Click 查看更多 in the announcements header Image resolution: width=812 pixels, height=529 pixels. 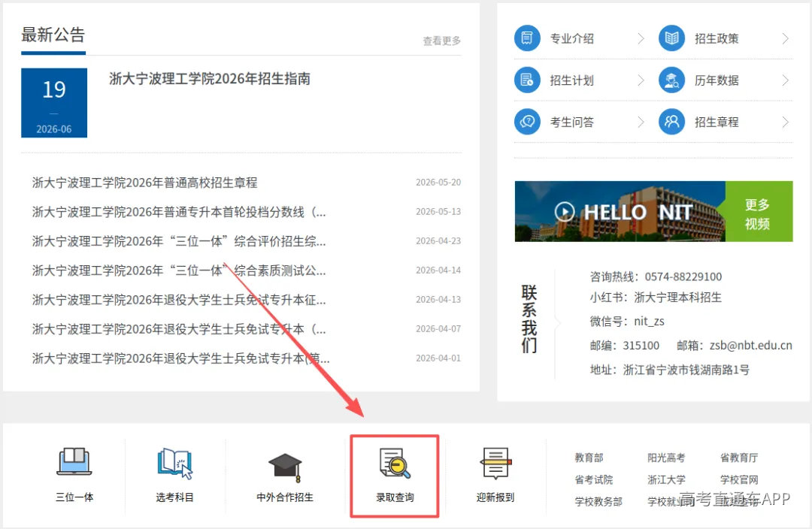[x=442, y=41]
